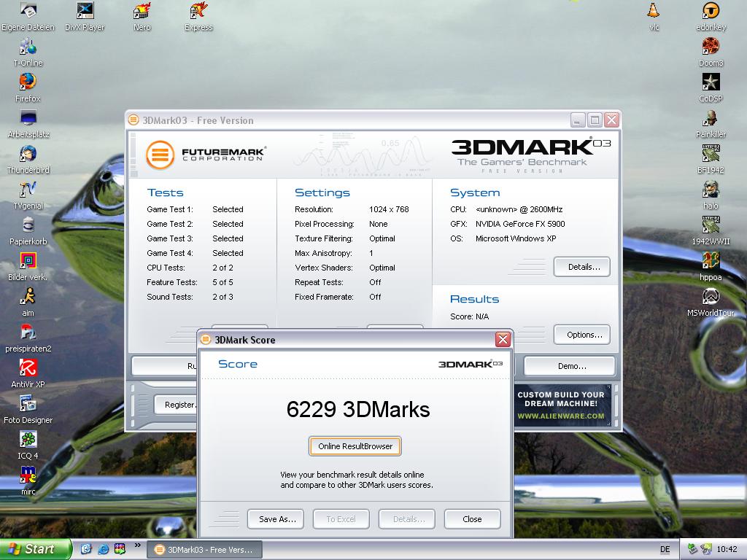Select the MSWorldTour desktop icon

(x=711, y=303)
